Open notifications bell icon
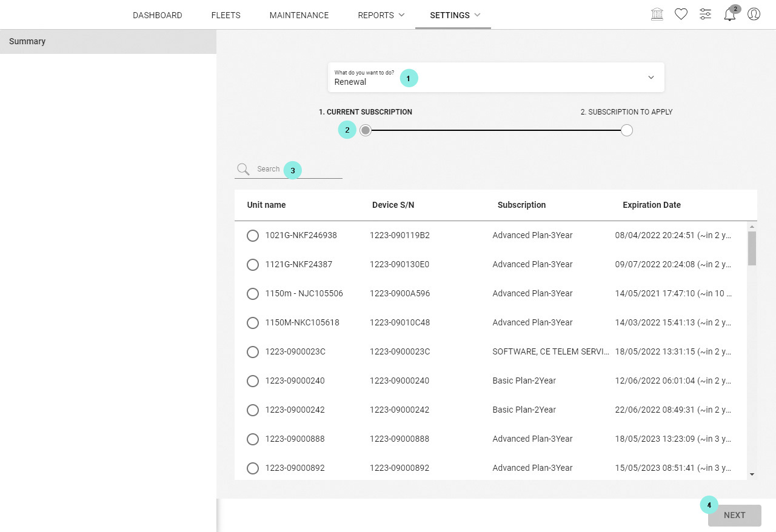This screenshot has width=776, height=532. pos(730,15)
